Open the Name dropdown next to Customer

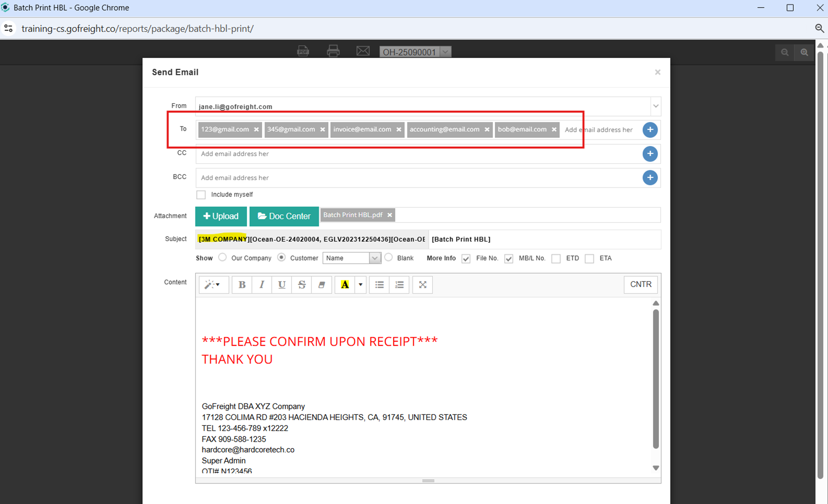374,258
